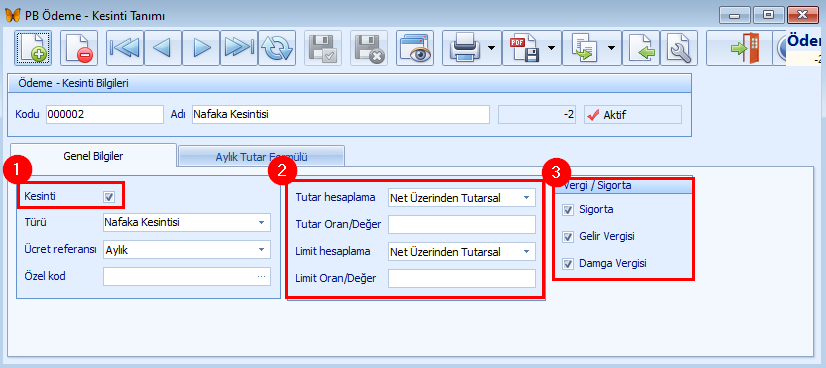This screenshot has height=368, width=826.
Task: Toggle the Damga Vergisi checkbox
Action: [x=568, y=263]
